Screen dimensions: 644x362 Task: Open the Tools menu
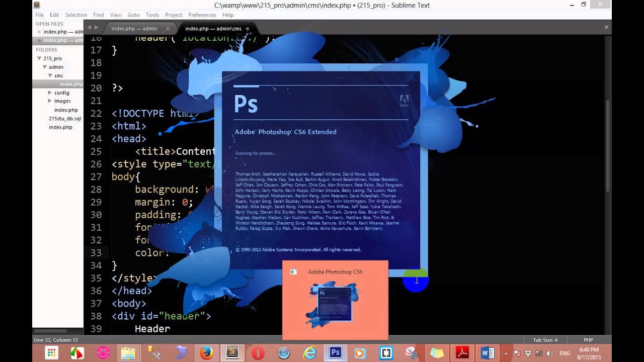click(x=152, y=15)
